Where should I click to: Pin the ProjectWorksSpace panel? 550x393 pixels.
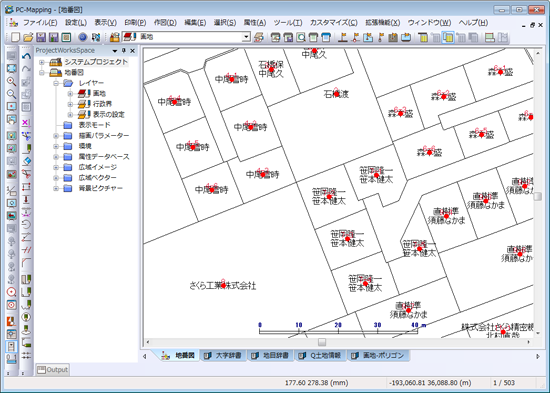tap(124, 51)
